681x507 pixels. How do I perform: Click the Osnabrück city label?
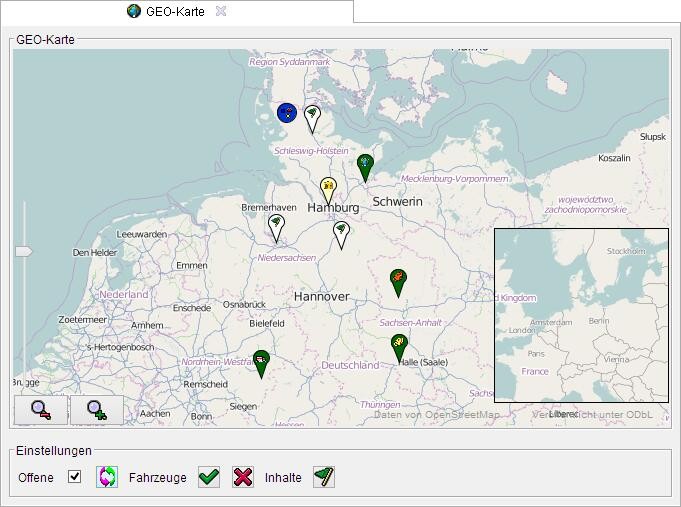pos(244,305)
